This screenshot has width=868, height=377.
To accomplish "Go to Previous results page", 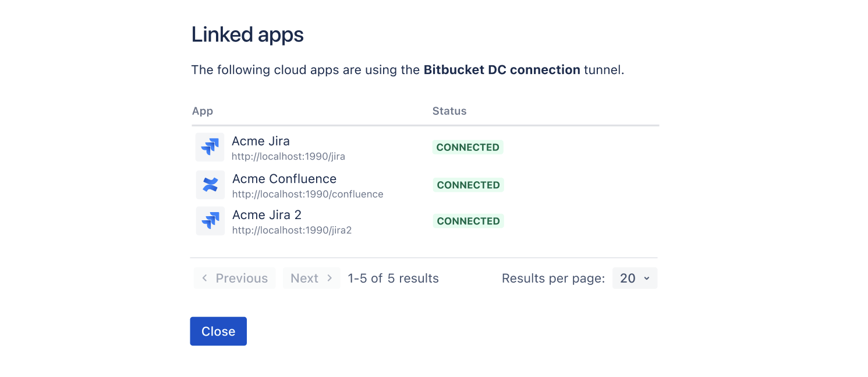I will 235,278.
